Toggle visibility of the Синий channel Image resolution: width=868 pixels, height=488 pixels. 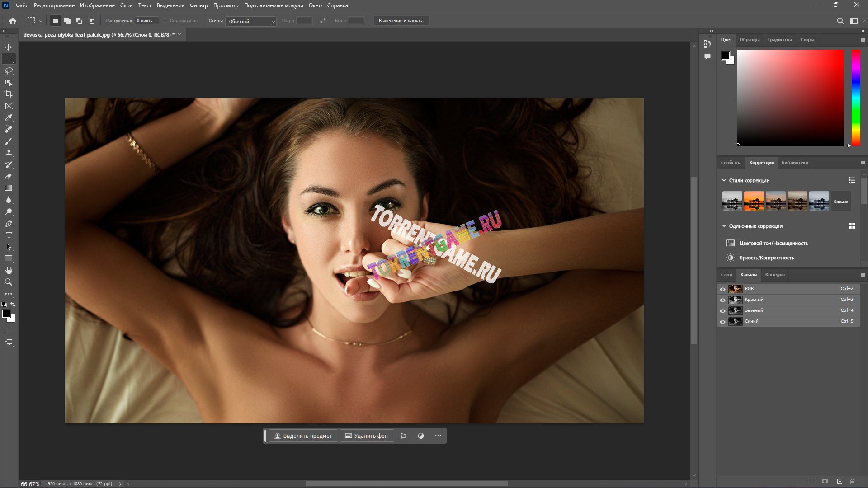pyautogui.click(x=722, y=322)
